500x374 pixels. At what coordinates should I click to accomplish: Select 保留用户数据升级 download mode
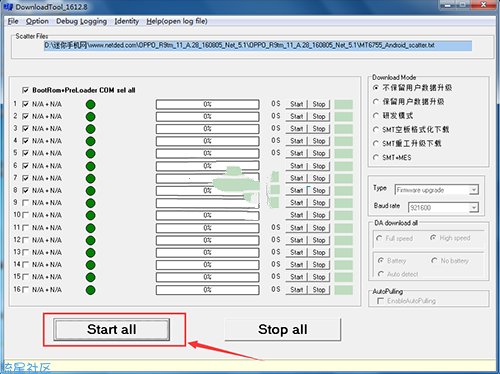click(376, 101)
